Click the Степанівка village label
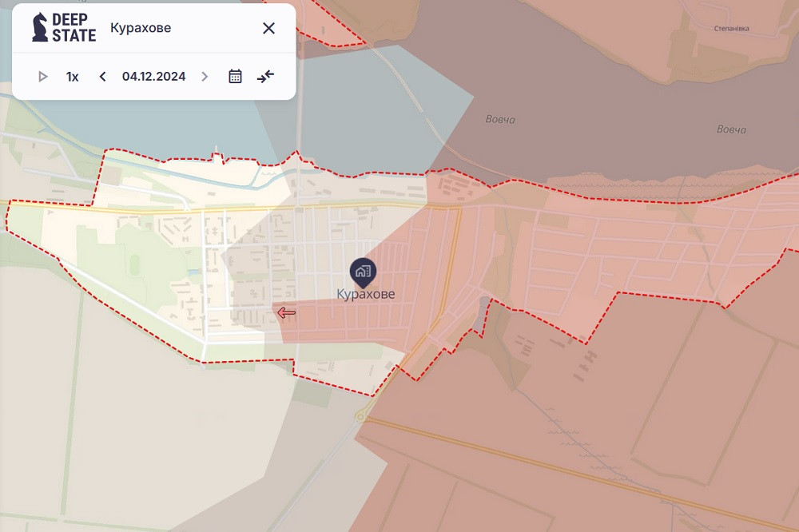 [x=731, y=28]
